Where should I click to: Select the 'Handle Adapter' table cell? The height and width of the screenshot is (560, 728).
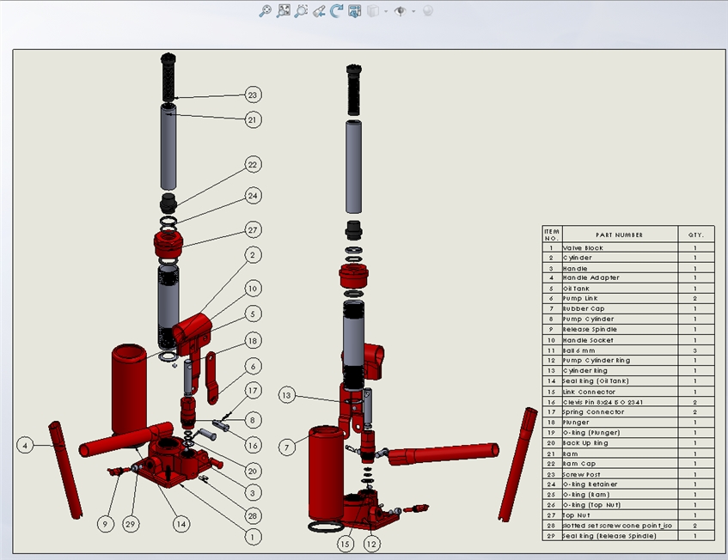tap(620, 278)
